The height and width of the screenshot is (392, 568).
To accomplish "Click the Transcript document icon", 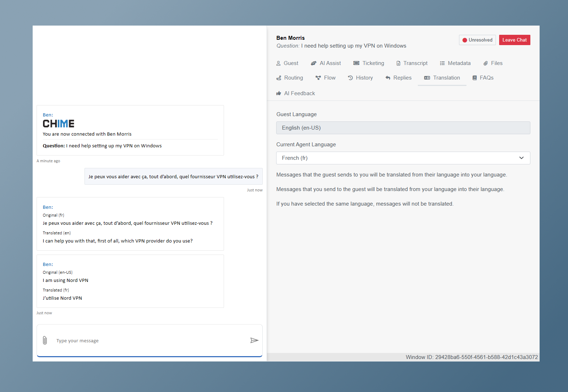I will point(398,63).
